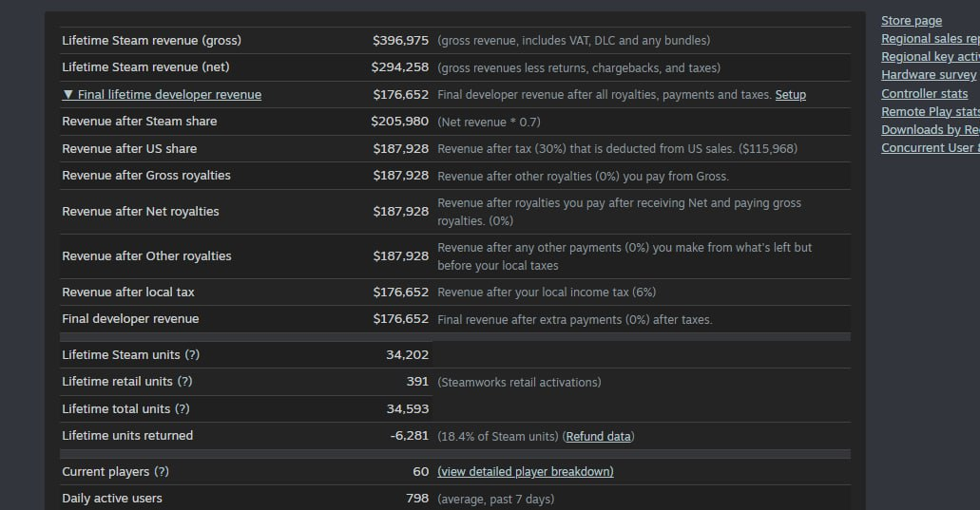
Task: Click the $294,258 net revenue value
Action: click(x=400, y=67)
